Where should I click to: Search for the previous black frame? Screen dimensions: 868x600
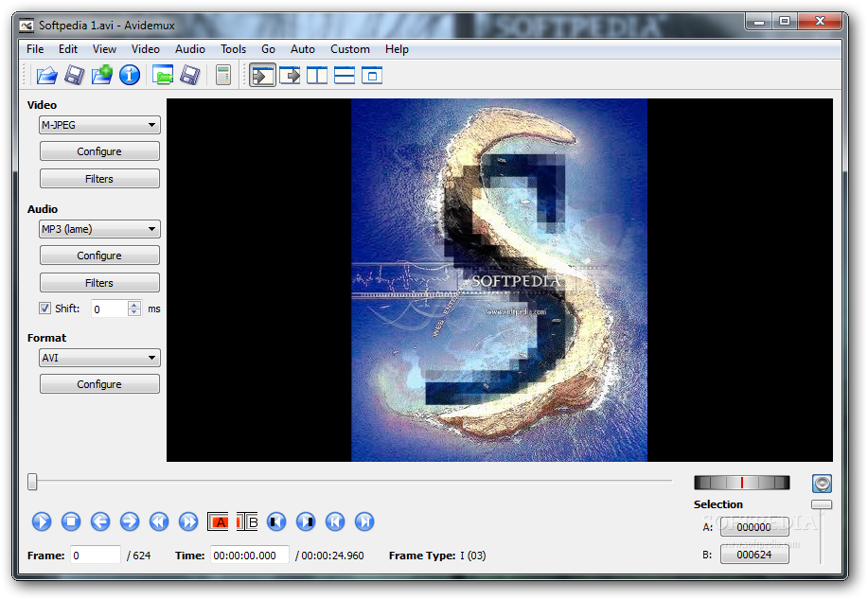pos(276,521)
